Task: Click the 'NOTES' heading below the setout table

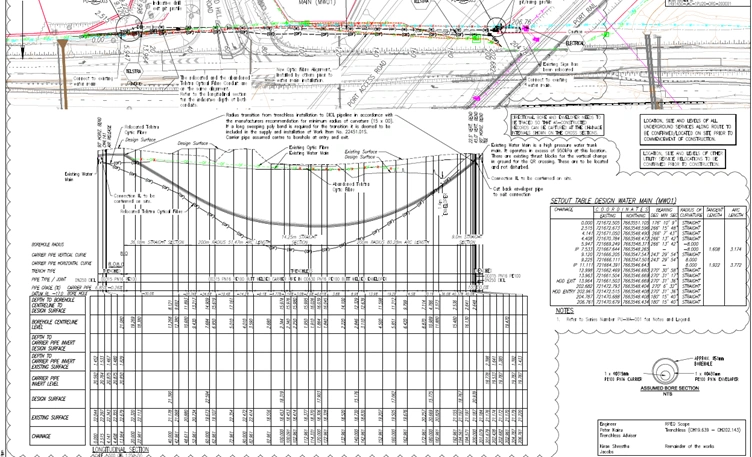Action: [564, 311]
